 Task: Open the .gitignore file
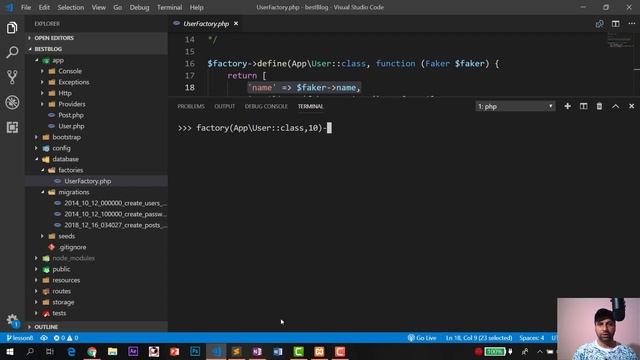[x=72, y=247]
